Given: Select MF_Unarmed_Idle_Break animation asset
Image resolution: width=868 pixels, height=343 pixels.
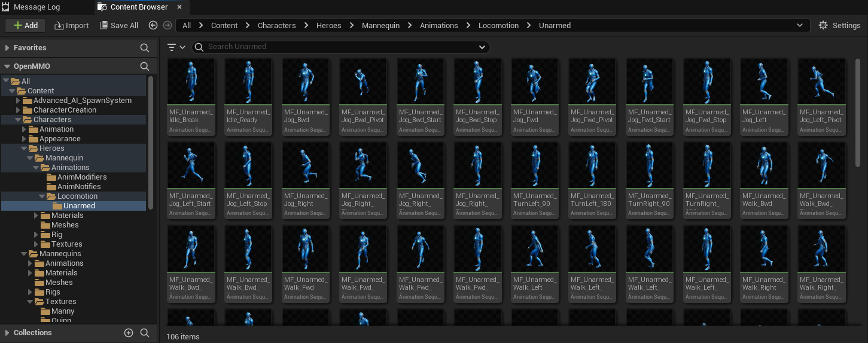Looking at the screenshot, I should (191, 96).
